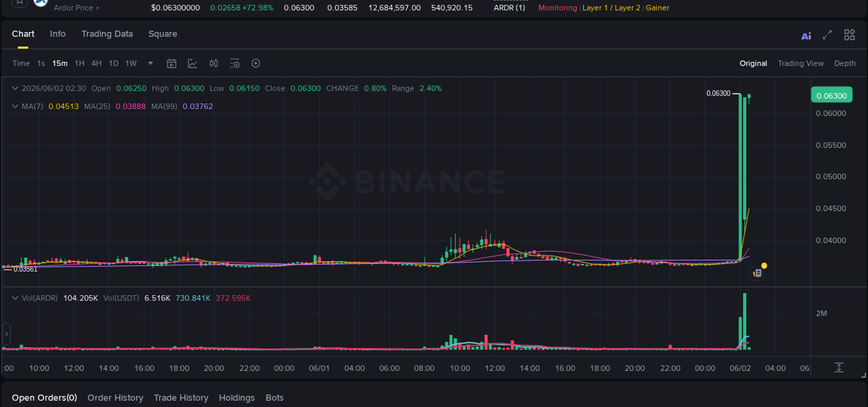Click the 06/01 date label on time axis

point(319,368)
